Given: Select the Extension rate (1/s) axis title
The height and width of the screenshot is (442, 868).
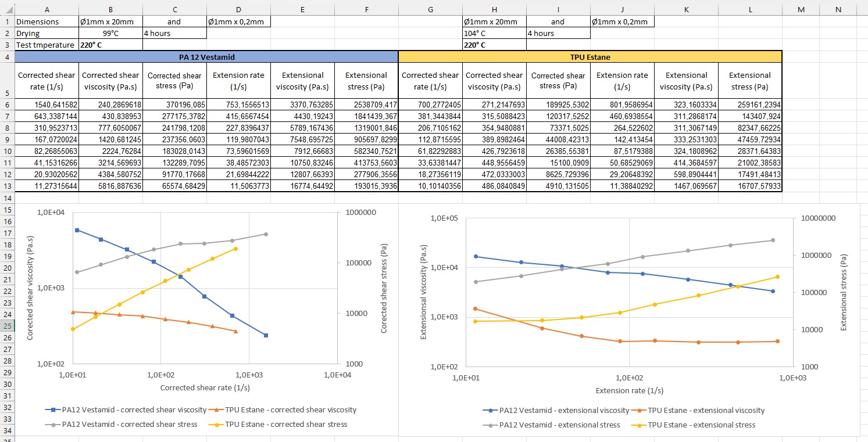Looking at the screenshot, I should (x=629, y=390).
